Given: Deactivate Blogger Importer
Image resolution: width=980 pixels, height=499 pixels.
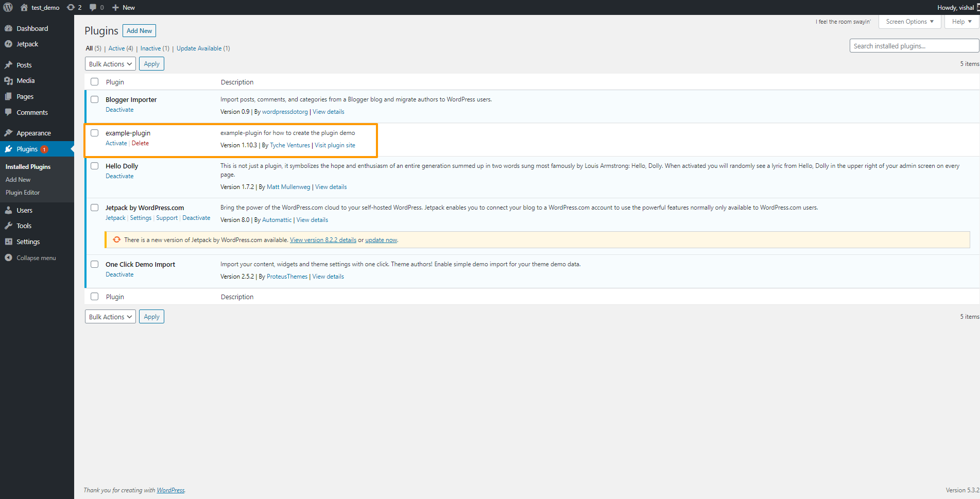Looking at the screenshot, I should coord(119,110).
